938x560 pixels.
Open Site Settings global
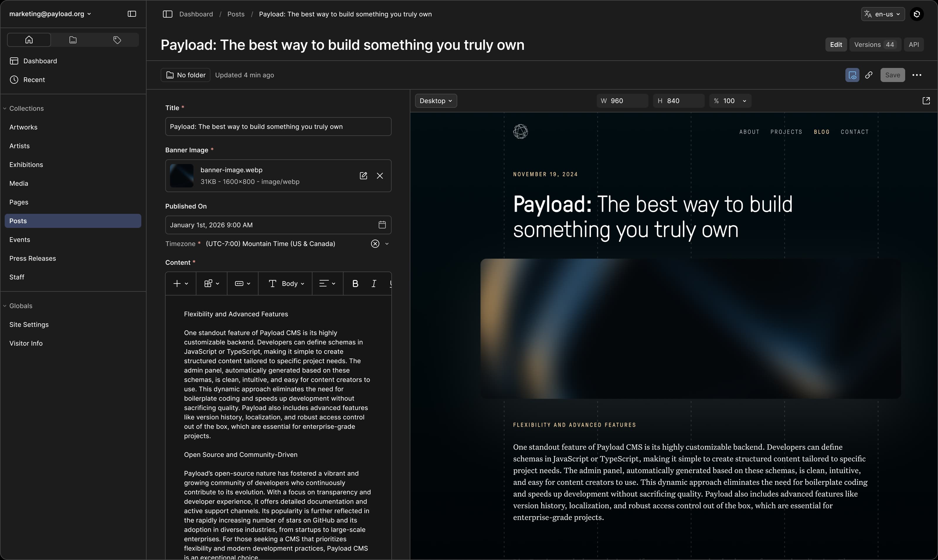pyautogui.click(x=73, y=325)
